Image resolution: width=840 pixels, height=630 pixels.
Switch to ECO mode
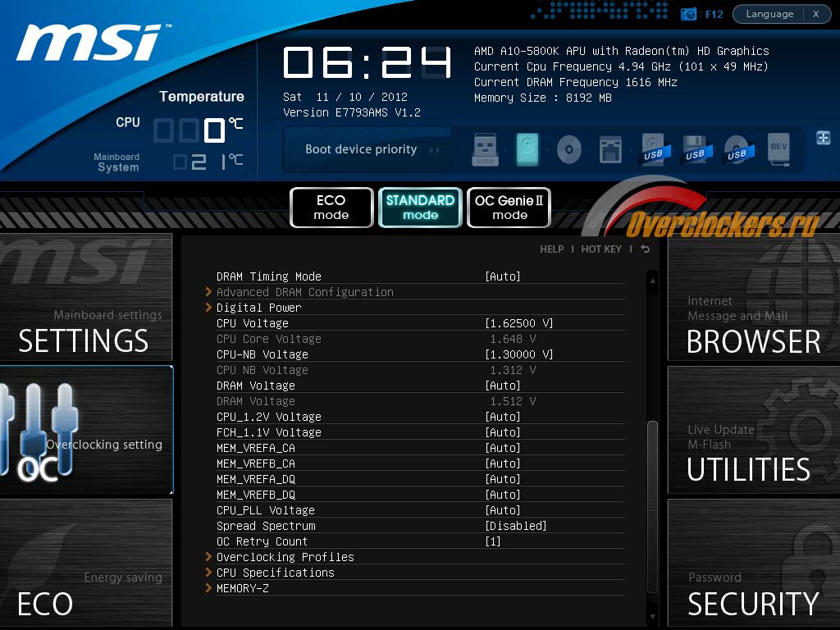331,208
